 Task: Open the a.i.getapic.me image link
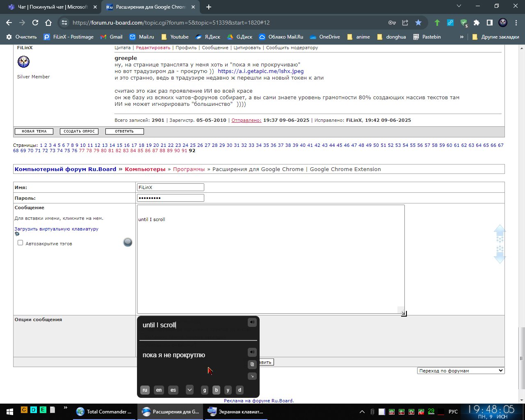tap(260, 71)
